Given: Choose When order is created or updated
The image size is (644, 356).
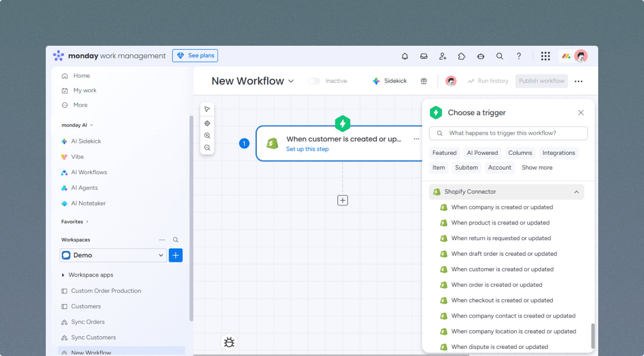Looking at the screenshot, I should [x=497, y=285].
